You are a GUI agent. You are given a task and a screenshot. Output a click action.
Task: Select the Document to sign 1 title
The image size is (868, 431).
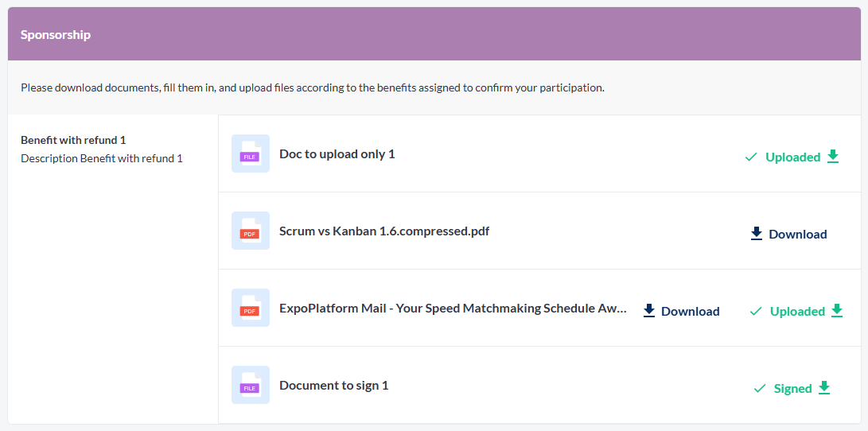click(333, 386)
